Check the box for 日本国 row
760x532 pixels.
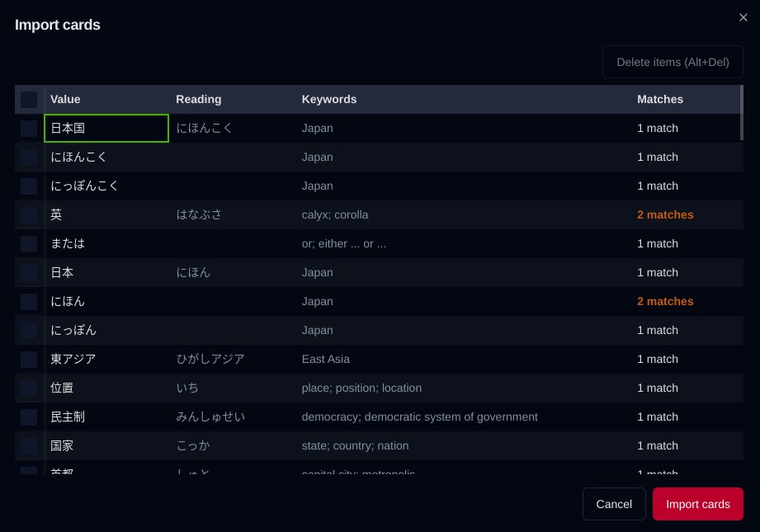[x=29, y=129]
